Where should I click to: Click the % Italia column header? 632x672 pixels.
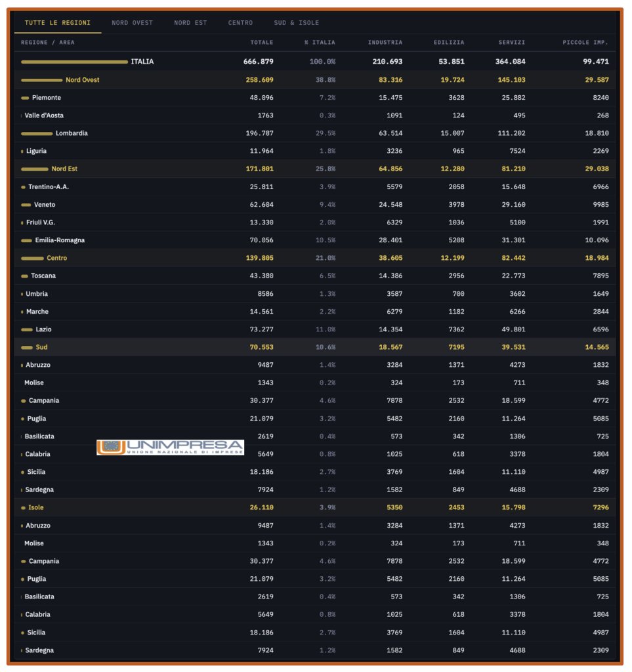[320, 43]
